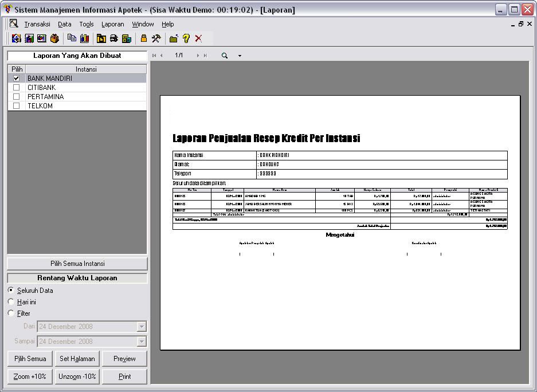Click the hammer and wrench tools icon
537x392 pixels.
click(x=156, y=38)
